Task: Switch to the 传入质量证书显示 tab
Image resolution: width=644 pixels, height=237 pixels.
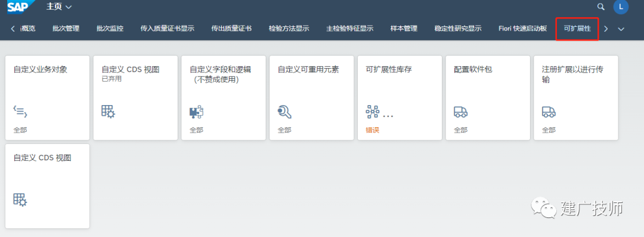Action: (167, 29)
